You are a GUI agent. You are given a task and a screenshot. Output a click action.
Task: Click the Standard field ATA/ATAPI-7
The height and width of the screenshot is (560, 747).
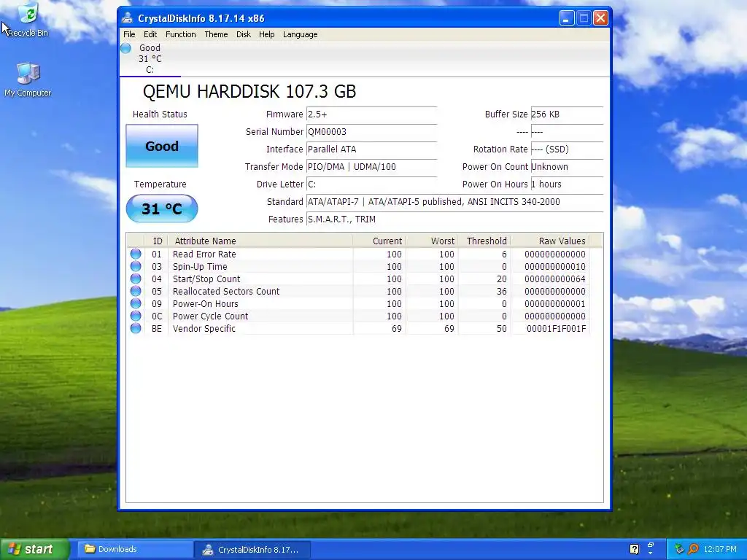454,202
